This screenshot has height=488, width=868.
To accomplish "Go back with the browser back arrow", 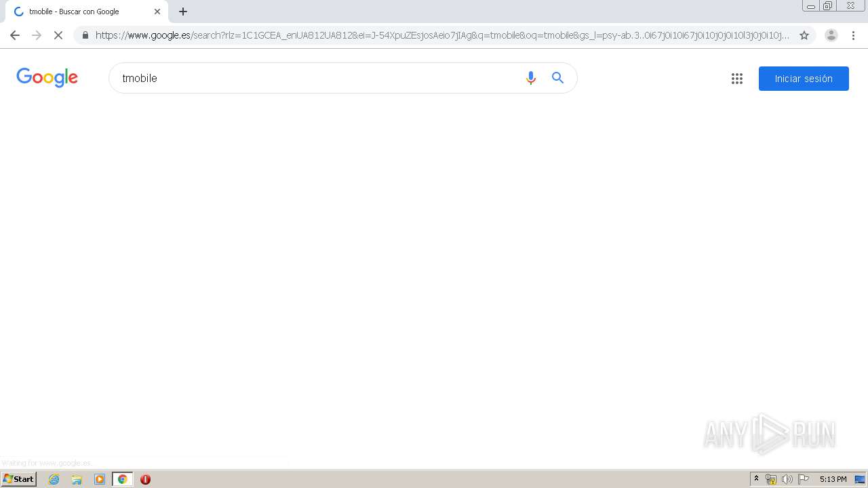I will (x=15, y=35).
